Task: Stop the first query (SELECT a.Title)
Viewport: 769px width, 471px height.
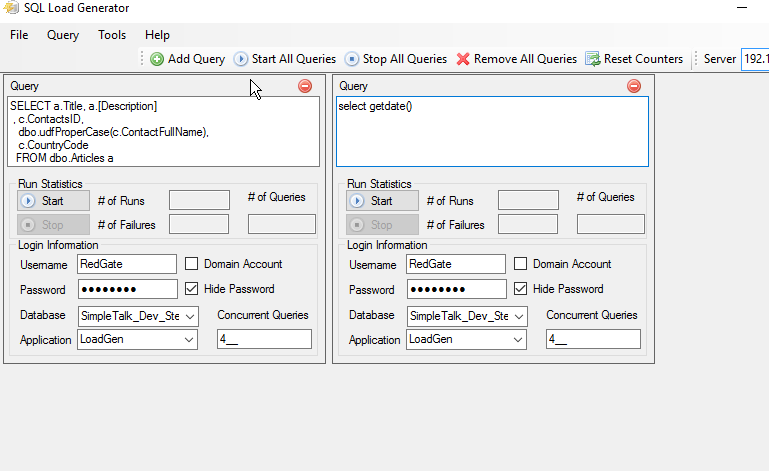Action: click(53, 225)
